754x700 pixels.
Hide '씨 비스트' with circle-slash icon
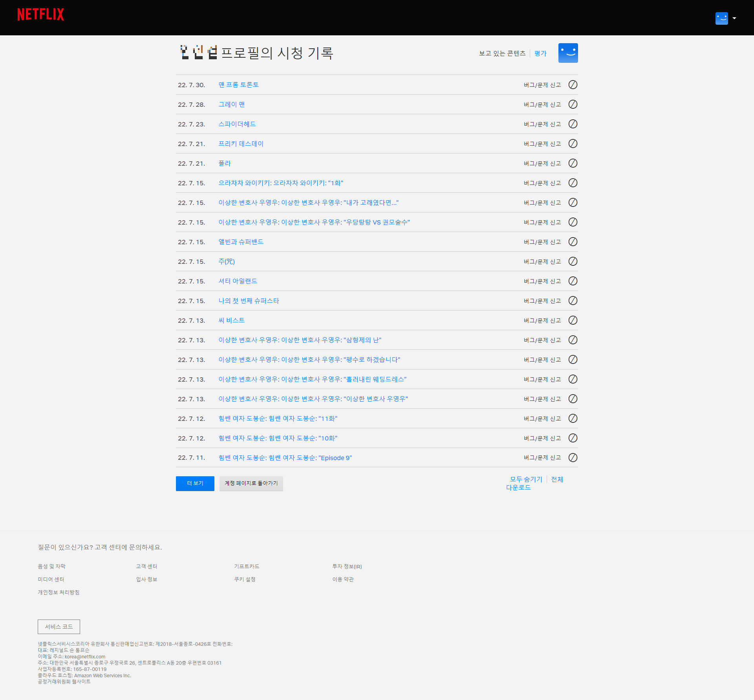point(573,320)
